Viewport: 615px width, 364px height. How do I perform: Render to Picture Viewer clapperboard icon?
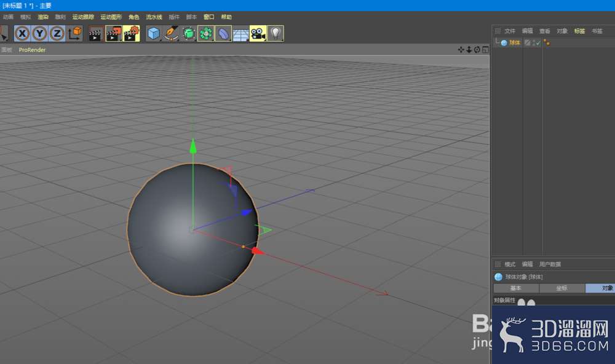click(x=114, y=34)
